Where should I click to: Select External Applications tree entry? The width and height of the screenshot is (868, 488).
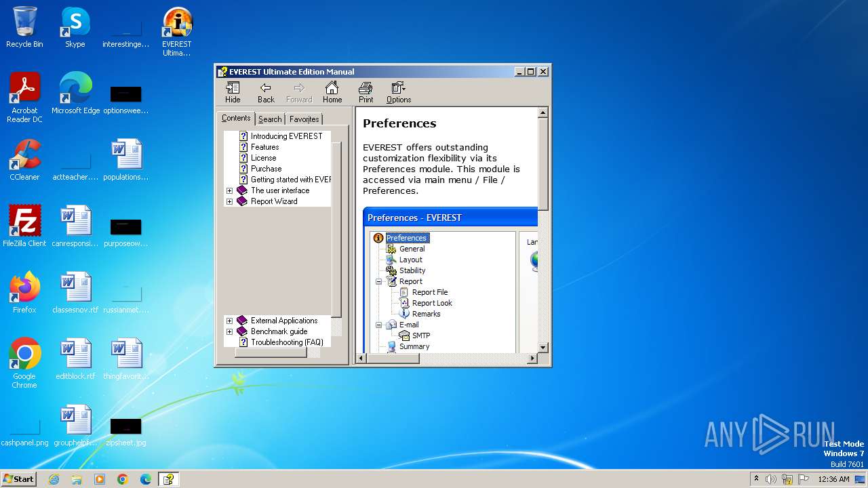(284, 321)
